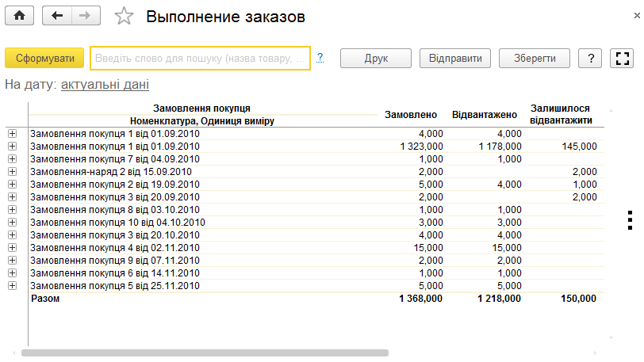Click the horizontal scroll right arrow
The image size is (644, 362).
[595, 353]
